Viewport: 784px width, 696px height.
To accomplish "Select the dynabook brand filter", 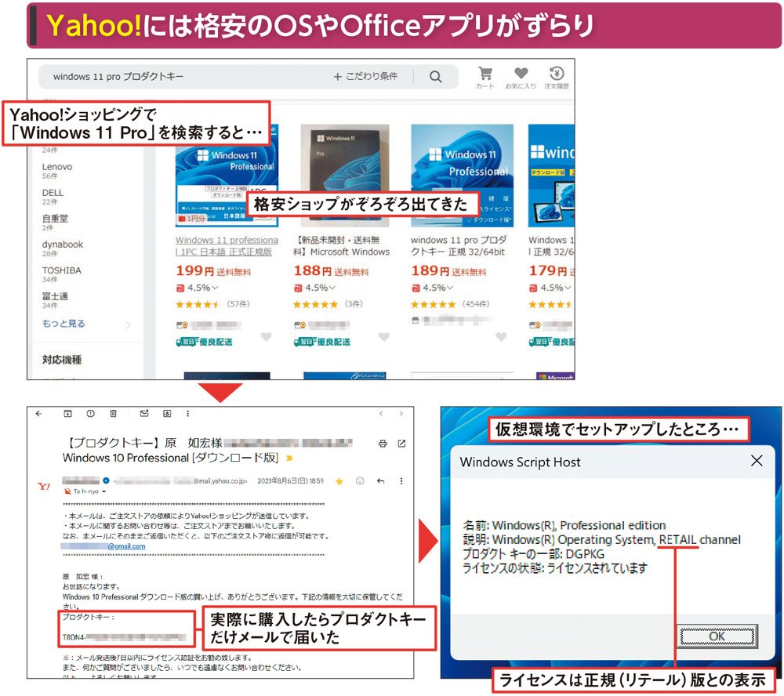I will tap(63, 245).
